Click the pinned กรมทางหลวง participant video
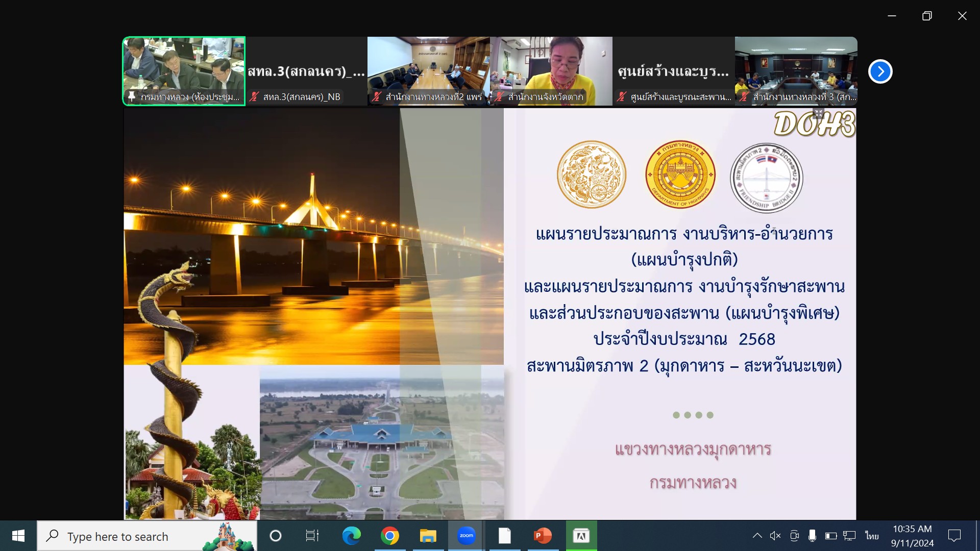The width and height of the screenshot is (980, 551). pos(184,70)
